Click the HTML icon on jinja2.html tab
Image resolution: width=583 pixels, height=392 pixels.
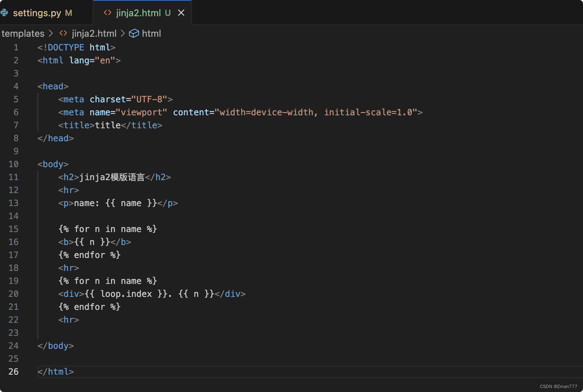[107, 13]
